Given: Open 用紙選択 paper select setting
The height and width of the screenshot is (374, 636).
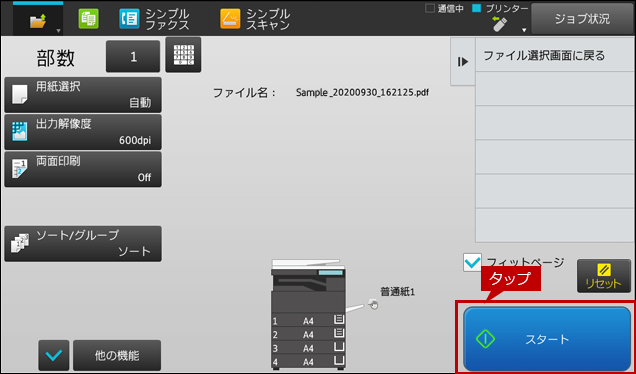Looking at the screenshot, I should pyautogui.click(x=83, y=95).
